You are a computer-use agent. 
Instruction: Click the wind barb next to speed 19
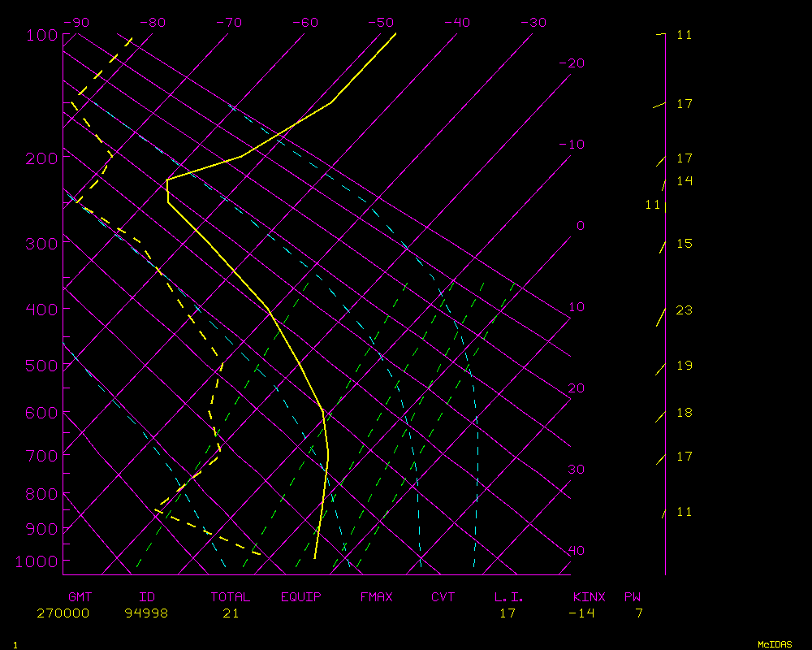pos(661,370)
